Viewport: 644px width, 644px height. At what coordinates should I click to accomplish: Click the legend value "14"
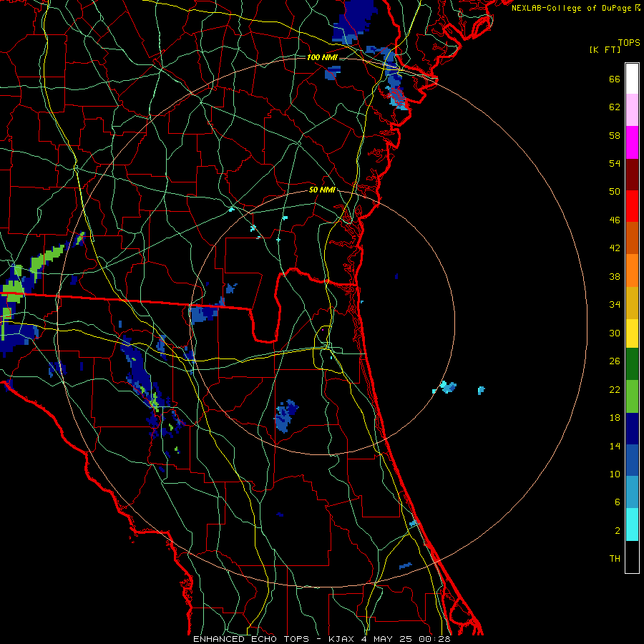(x=615, y=446)
